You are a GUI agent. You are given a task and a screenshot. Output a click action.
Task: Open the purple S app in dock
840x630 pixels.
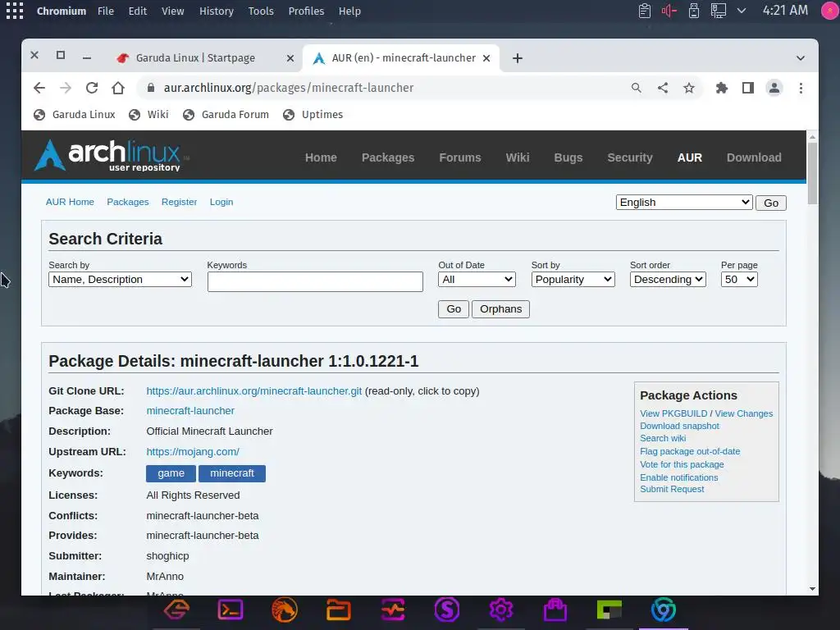447,609
